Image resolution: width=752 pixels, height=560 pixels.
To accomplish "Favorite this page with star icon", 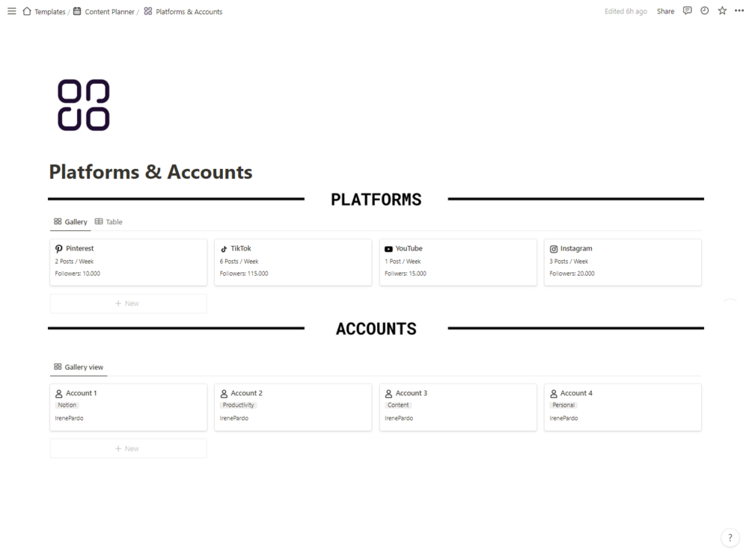I will click(722, 11).
